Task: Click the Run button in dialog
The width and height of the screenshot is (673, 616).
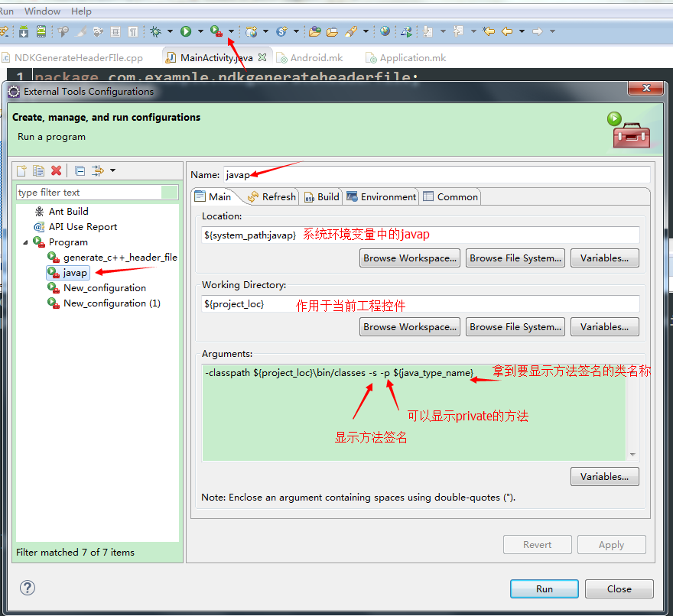Action: [545, 589]
